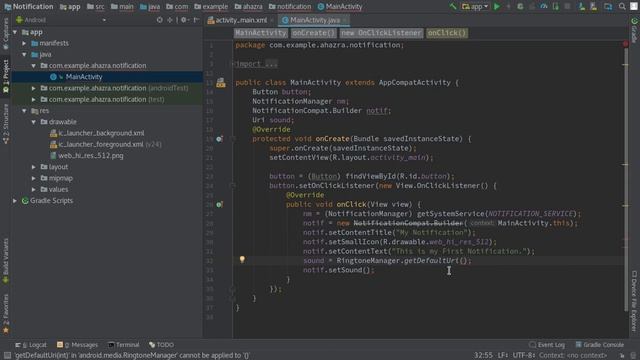Run the app with the green play icon
The height and width of the screenshot is (360, 640).
point(497,7)
